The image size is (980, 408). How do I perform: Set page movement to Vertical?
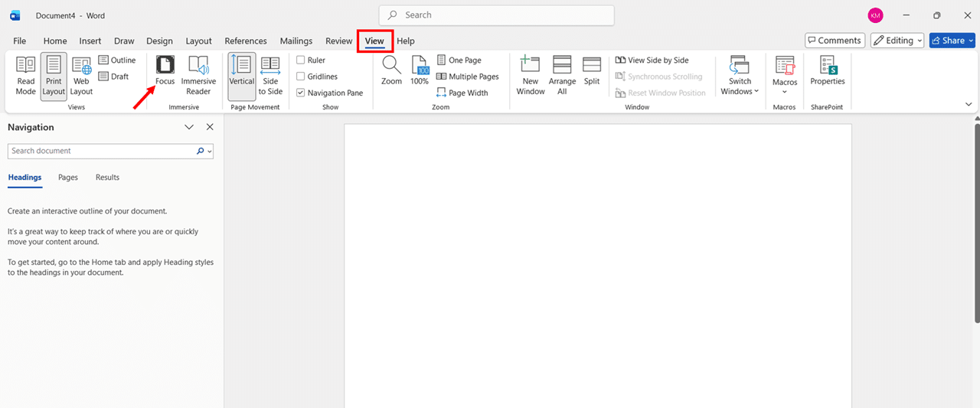click(242, 76)
